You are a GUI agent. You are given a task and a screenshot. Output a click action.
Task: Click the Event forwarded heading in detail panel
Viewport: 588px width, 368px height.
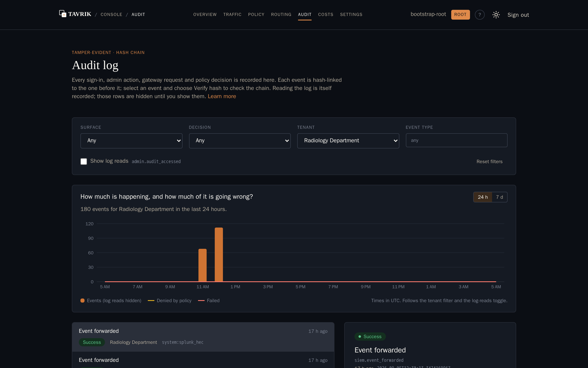tap(380, 350)
